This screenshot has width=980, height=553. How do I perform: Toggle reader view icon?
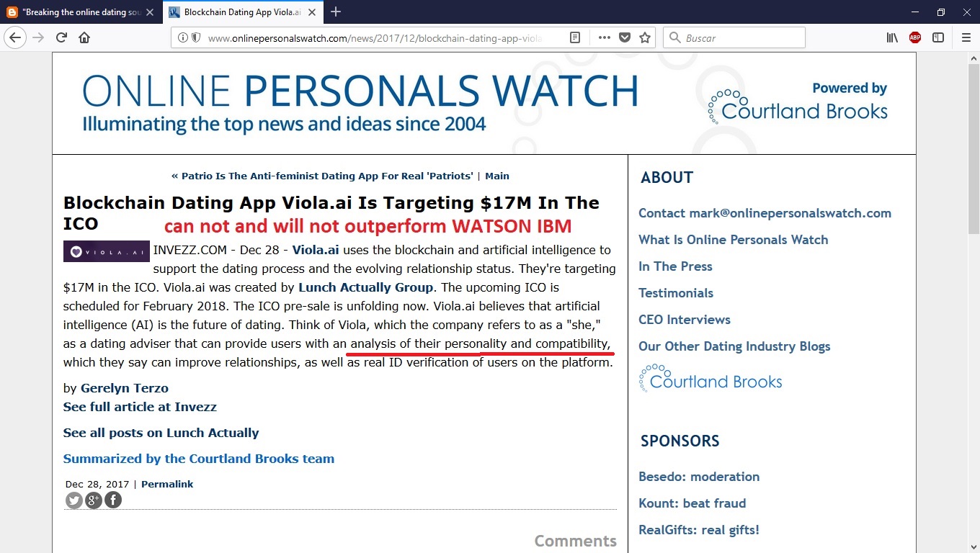tap(575, 37)
